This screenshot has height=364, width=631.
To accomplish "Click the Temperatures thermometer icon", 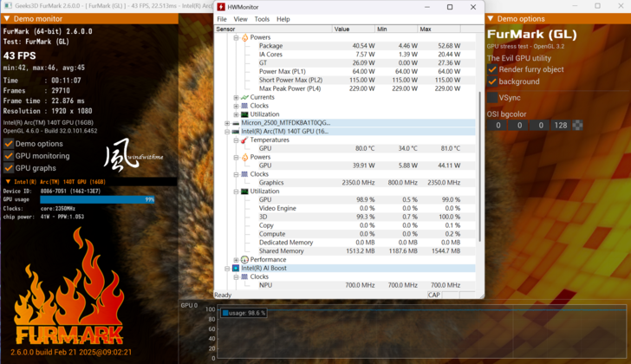I will click(x=244, y=140).
